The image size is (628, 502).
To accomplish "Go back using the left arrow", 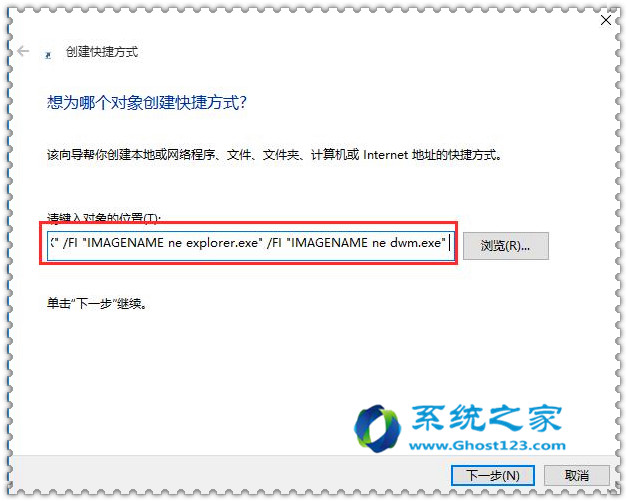I will [x=24, y=51].
